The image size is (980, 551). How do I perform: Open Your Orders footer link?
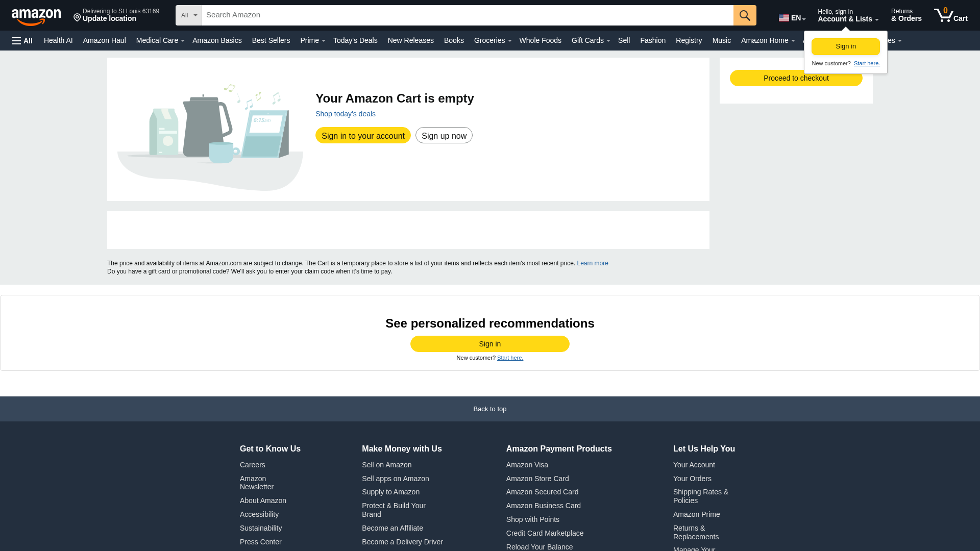tap(692, 479)
